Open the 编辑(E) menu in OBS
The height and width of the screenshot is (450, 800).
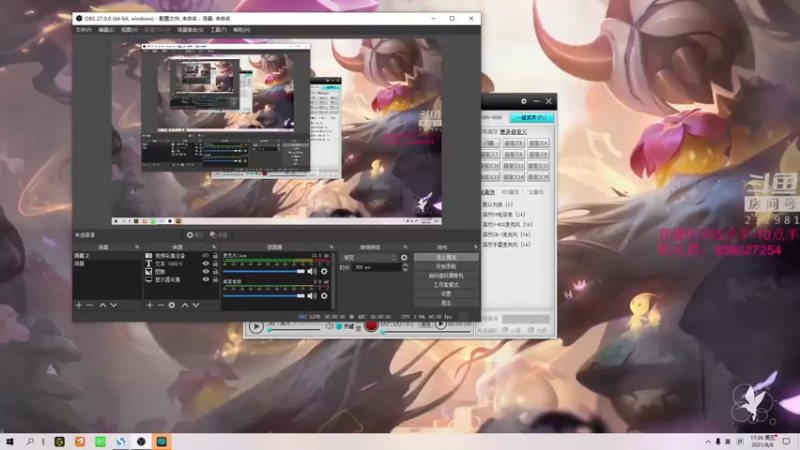point(106,30)
